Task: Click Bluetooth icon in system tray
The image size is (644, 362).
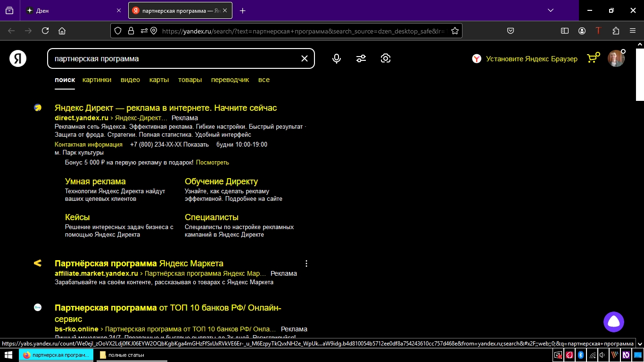Action: pos(581,355)
